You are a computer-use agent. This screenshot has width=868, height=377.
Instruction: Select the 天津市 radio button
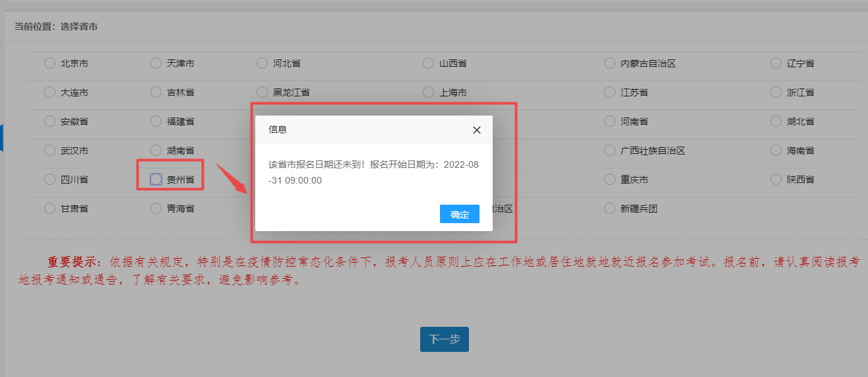(156, 63)
